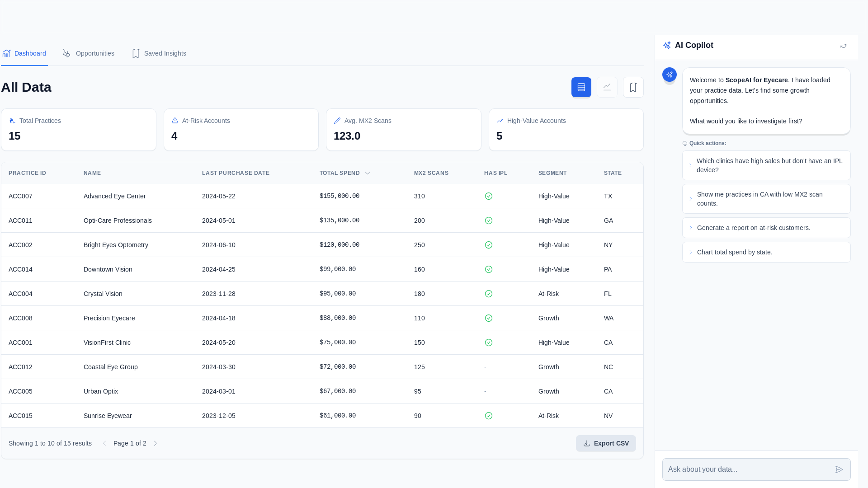
Task: Sort by Last Purchase Date header
Action: coord(236,173)
